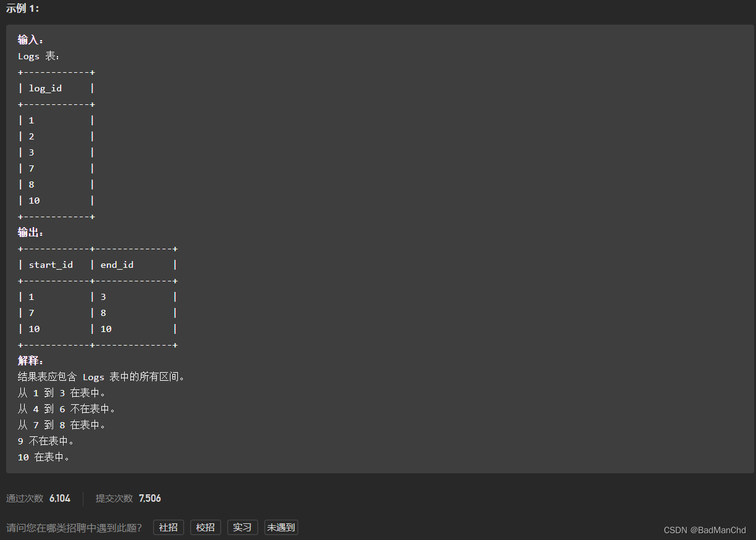
Task: Click the question '请问您在哪类招聘中遇到此题?'
Action: (74, 528)
